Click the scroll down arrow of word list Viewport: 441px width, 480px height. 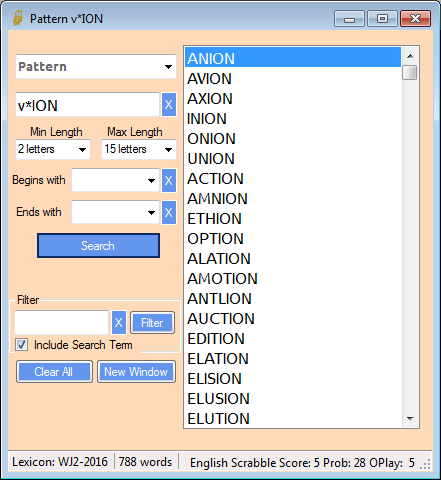pos(410,418)
